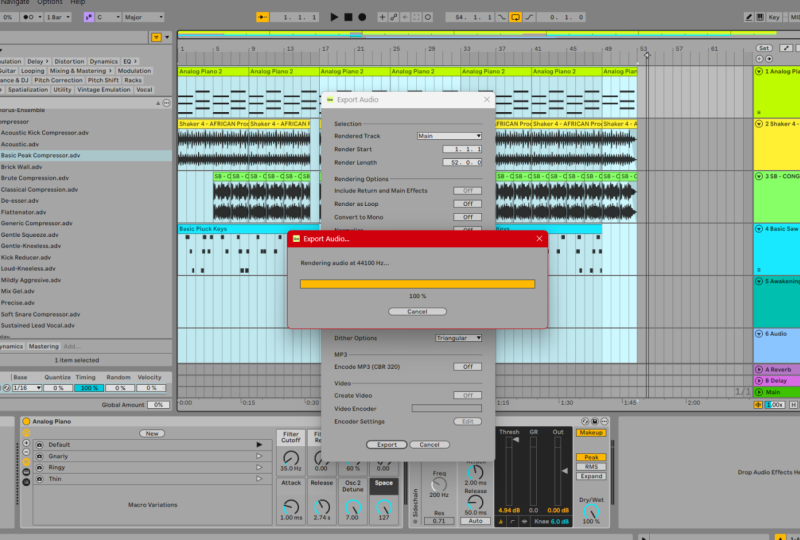Click Export in the Export Audio dialog
Image resolution: width=800 pixels, height=540 pixels.
click(387, 445)
